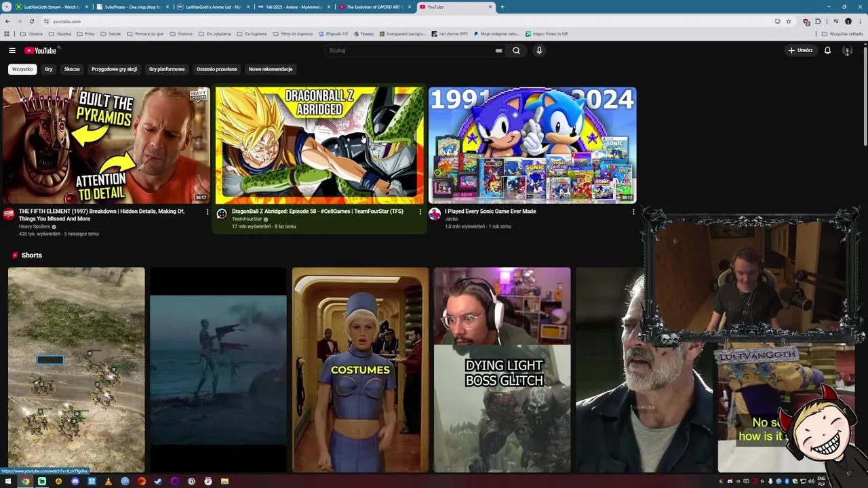Open a new browser tab

pyautogui.click(x=502, y=7)
